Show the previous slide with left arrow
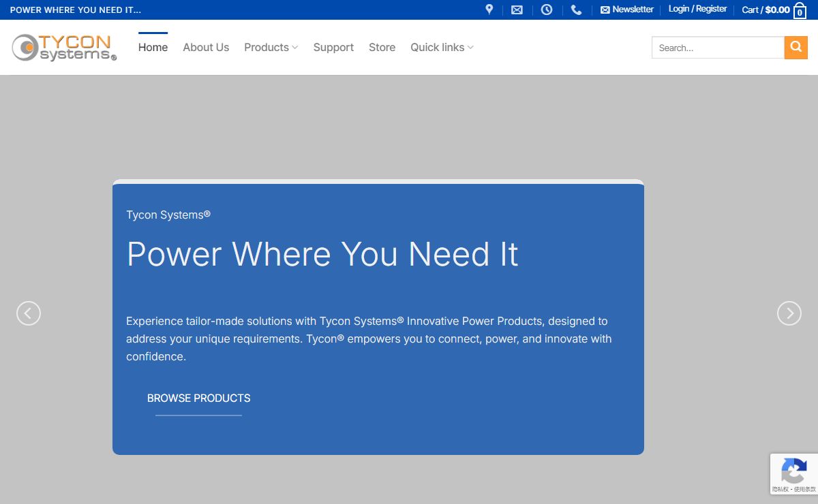This screenshot has width=818, height=504. [x=29, y=313]
